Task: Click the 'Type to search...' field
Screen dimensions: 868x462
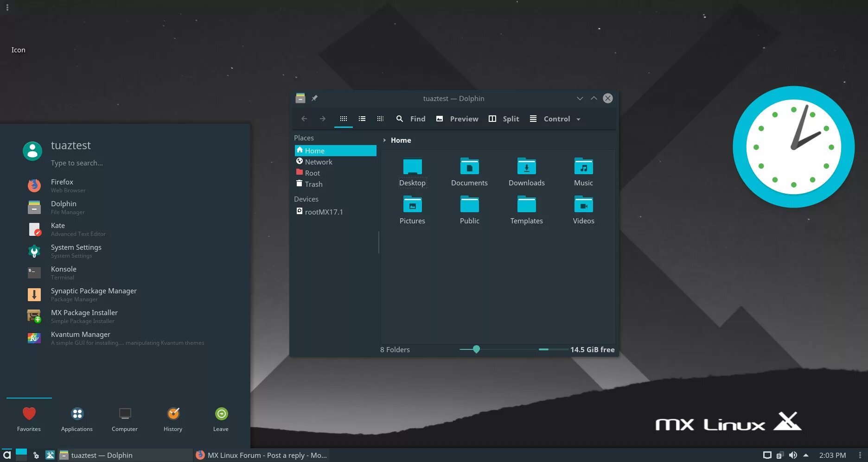Action: [x=77, y=163]
